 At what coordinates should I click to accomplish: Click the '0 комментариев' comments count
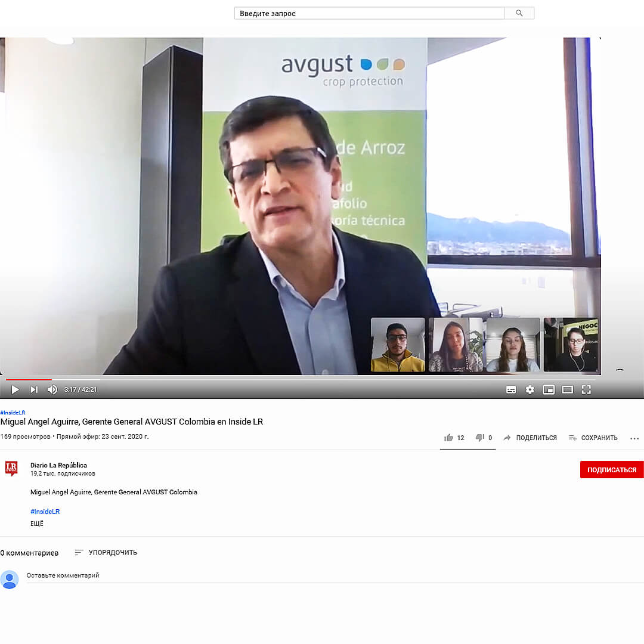coord(29,553)
